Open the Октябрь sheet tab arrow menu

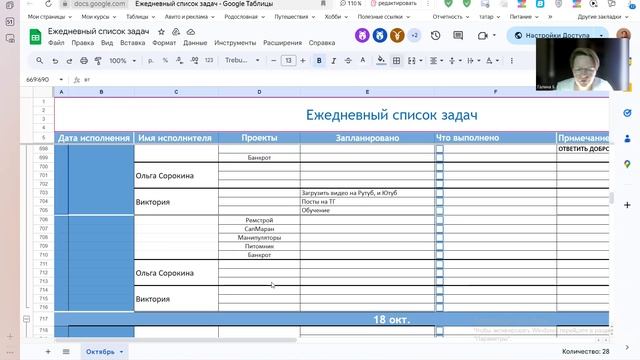121,352
